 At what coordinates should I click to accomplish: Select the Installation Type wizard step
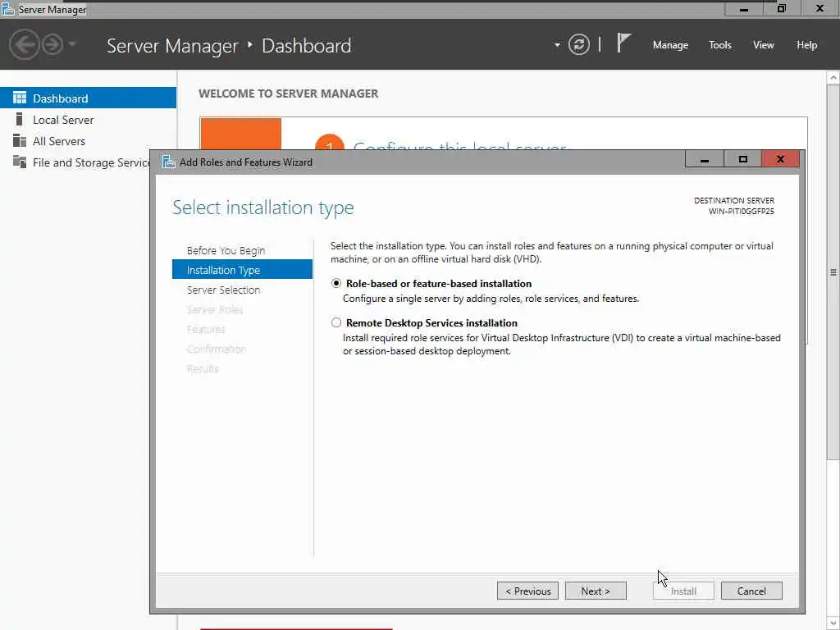click(x=242, y=270)
